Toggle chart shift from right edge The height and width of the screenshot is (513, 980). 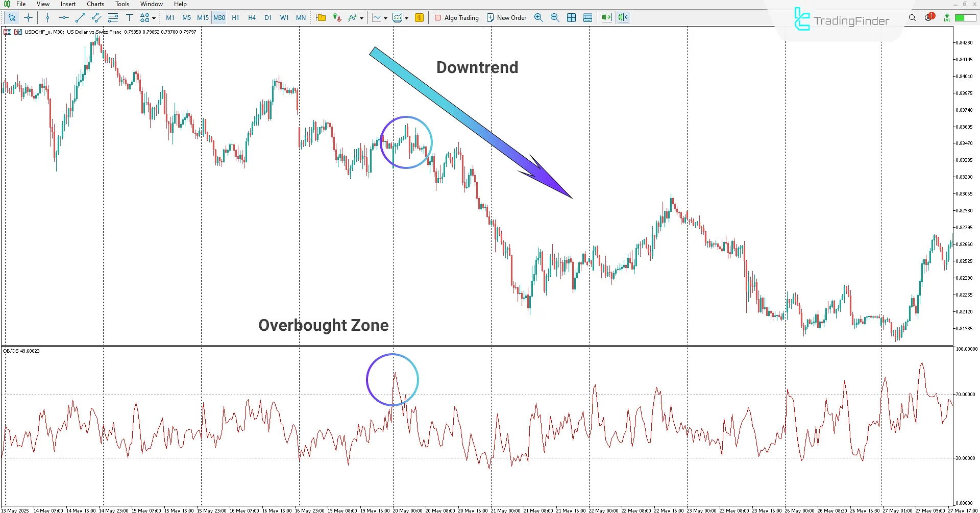click(x=623, y=17)
